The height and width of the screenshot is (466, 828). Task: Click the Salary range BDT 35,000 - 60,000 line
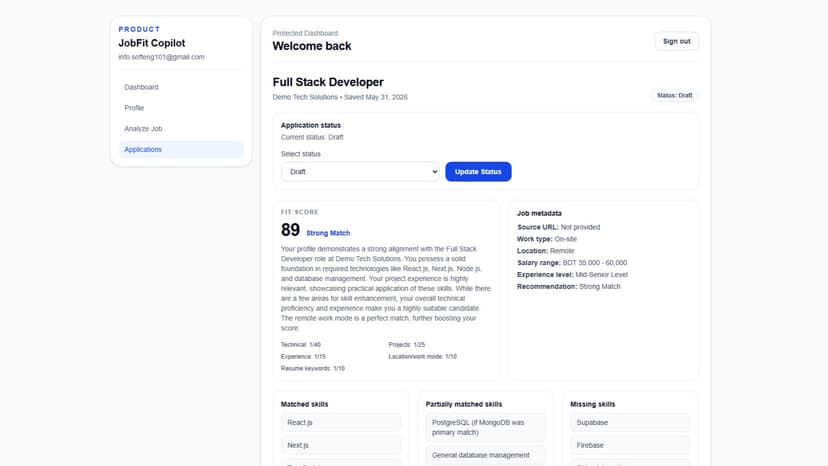click(572, 263)
